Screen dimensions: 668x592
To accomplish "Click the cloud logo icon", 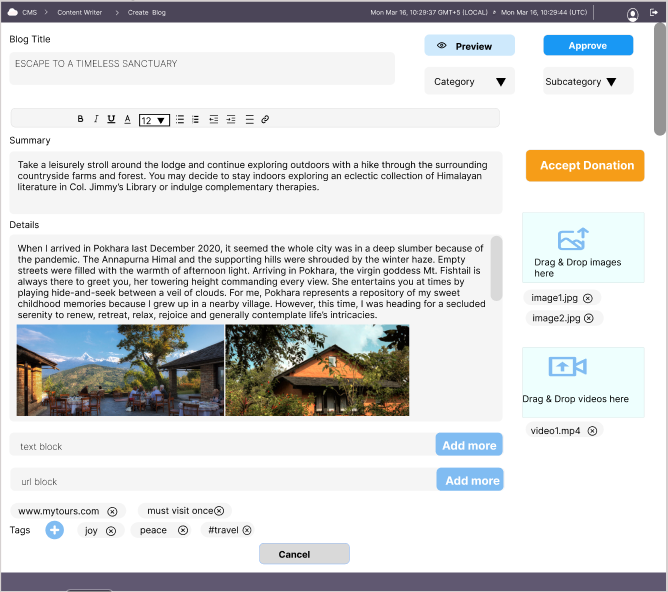I will click(12, 12).
